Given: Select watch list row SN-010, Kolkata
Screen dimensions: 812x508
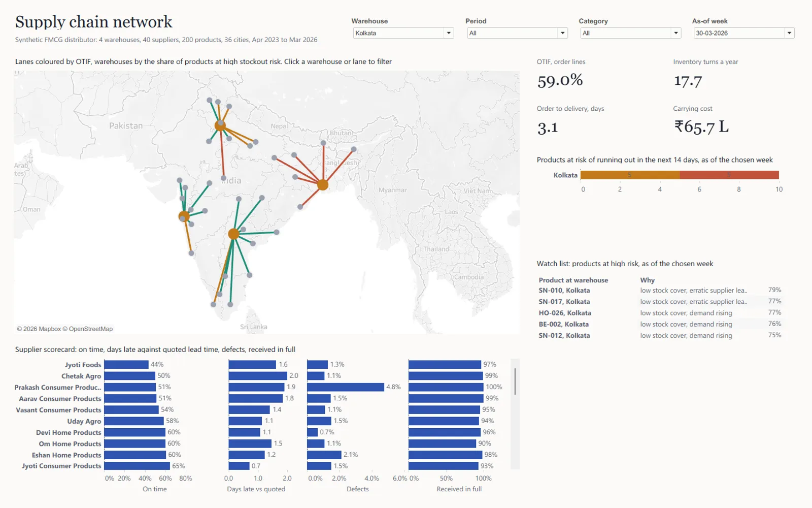Looking at the screenshot, I should pos(660,291).
